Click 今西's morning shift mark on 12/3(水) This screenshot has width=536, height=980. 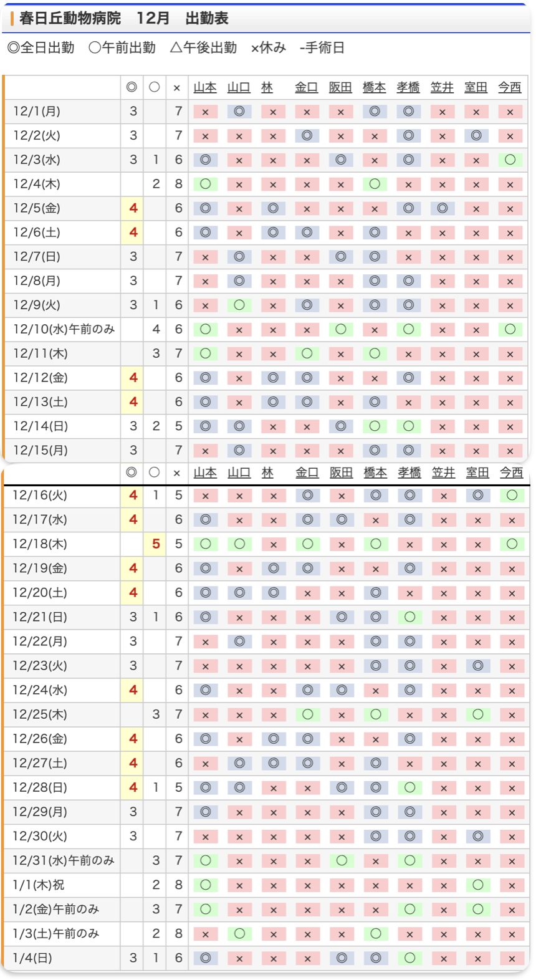[510, 160]
